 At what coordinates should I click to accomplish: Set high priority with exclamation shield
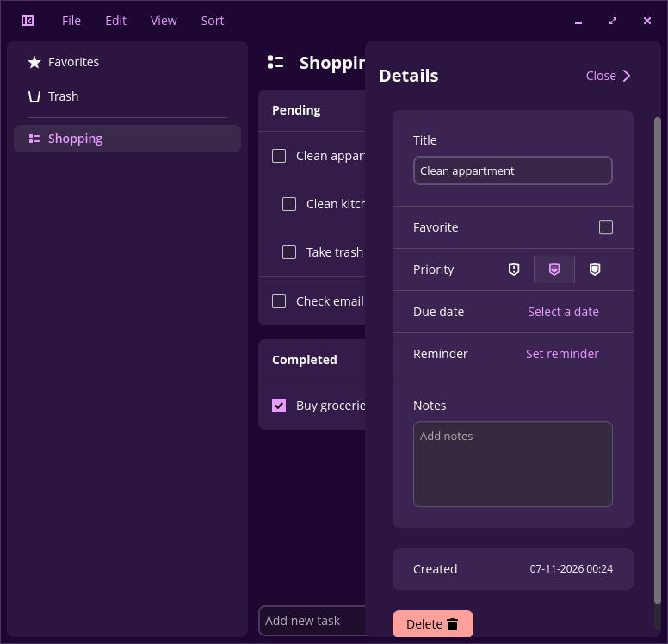pos(514,269)
